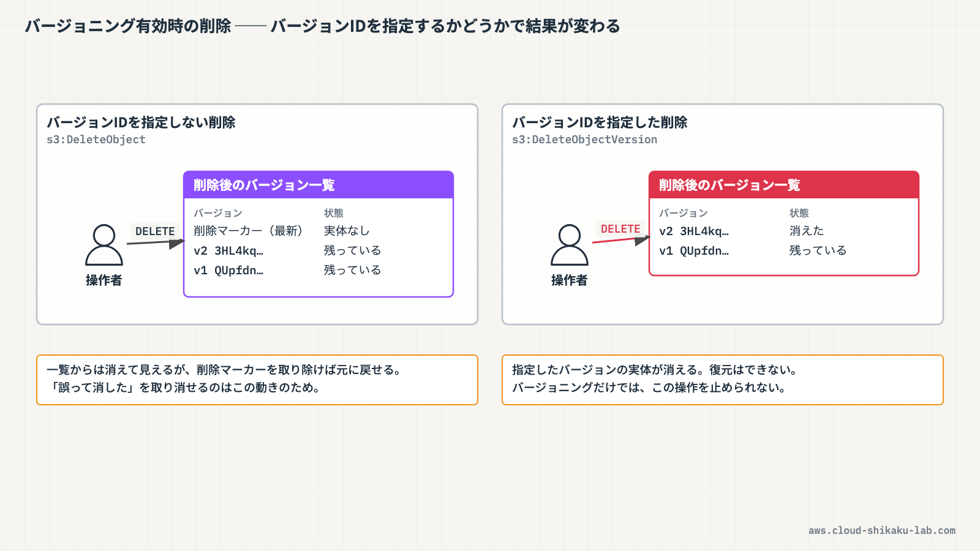Click 操作者 label in right panel
This screenshot has width=980, height=551.
[x=570, y=280]
